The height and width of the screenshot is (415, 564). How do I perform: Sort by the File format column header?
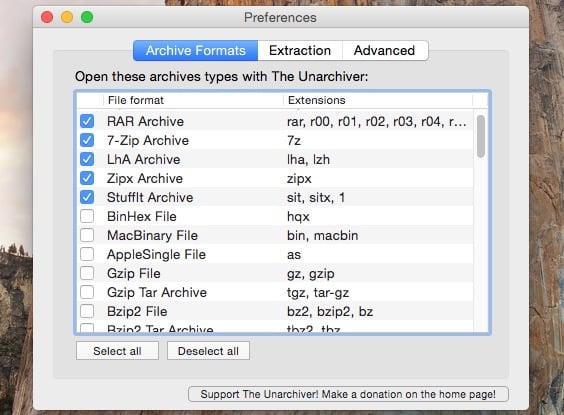(193, 100)
